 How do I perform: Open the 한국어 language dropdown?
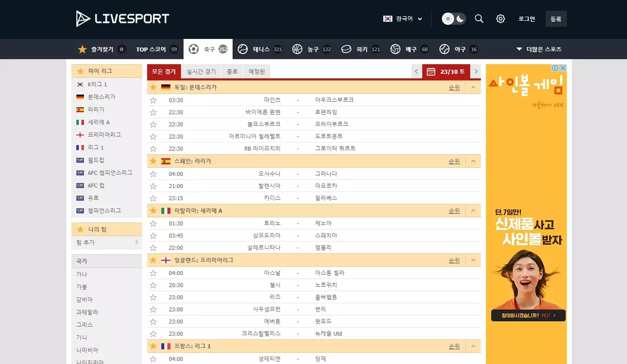(402, 19)
